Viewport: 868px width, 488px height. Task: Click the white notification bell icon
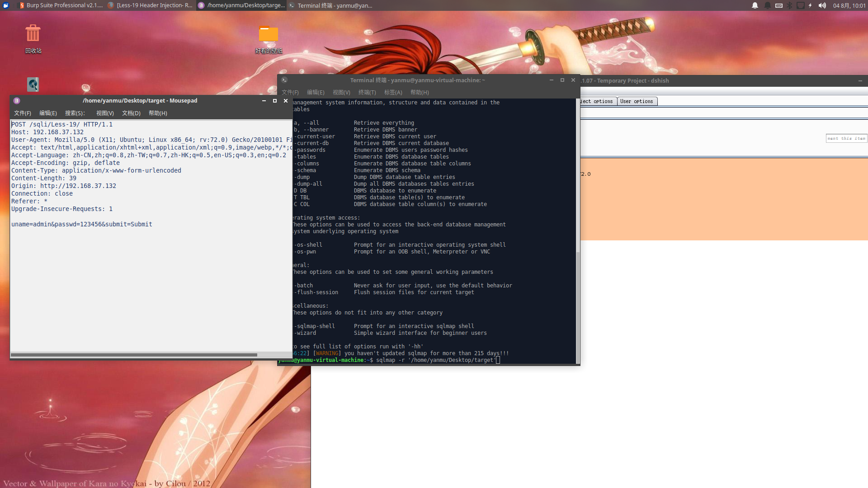pyautogui.click(x=755, y=5)
